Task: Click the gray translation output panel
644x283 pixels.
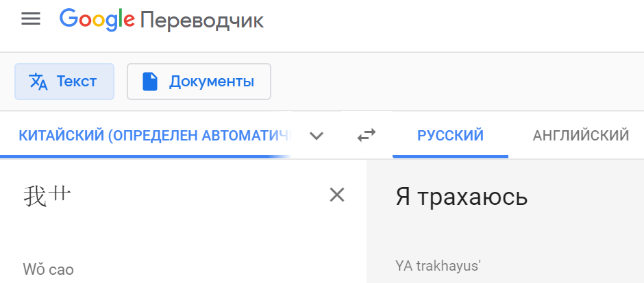Action: pyautogui.click(x=548, y=233)
